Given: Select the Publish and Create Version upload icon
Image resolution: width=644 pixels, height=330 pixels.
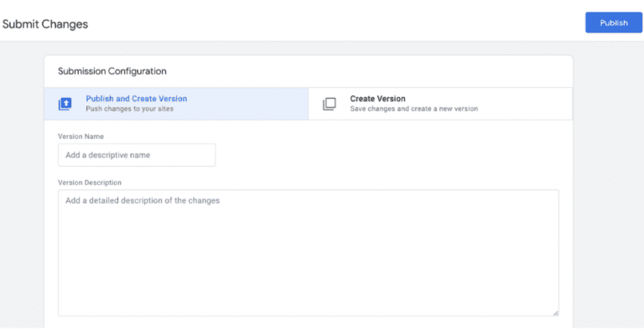Looking at the screenshot, I should (x=65, y=104).
